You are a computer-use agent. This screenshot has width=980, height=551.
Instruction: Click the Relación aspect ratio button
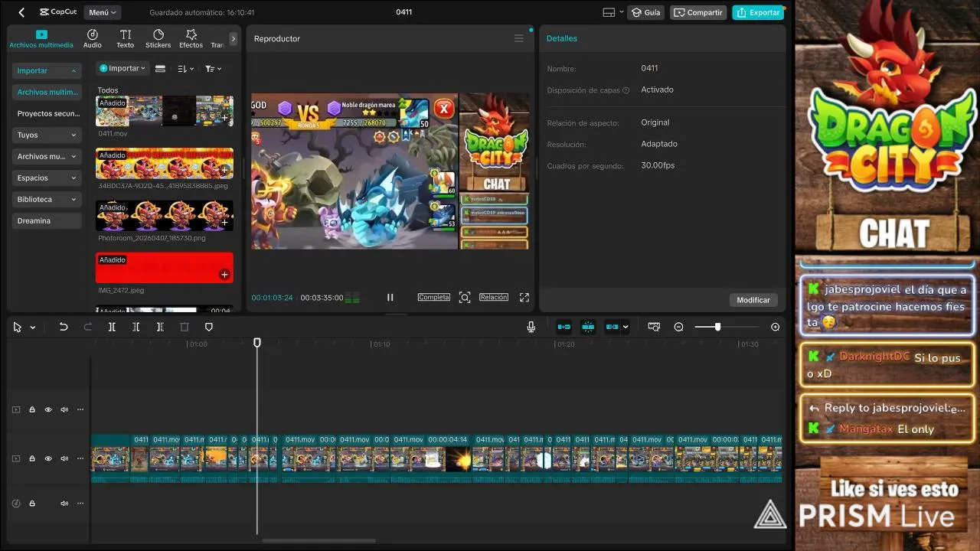[x=494, y=297]
